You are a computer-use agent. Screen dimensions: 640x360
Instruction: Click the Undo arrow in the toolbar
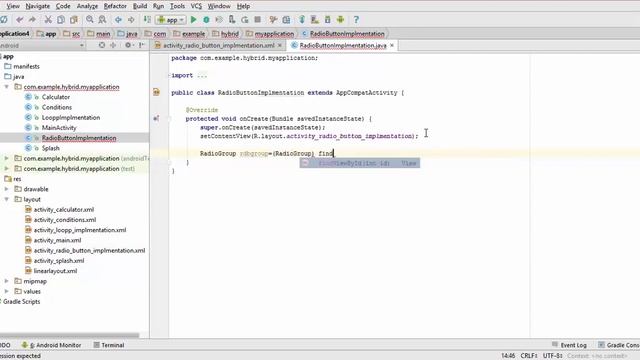tap(20, 20)
